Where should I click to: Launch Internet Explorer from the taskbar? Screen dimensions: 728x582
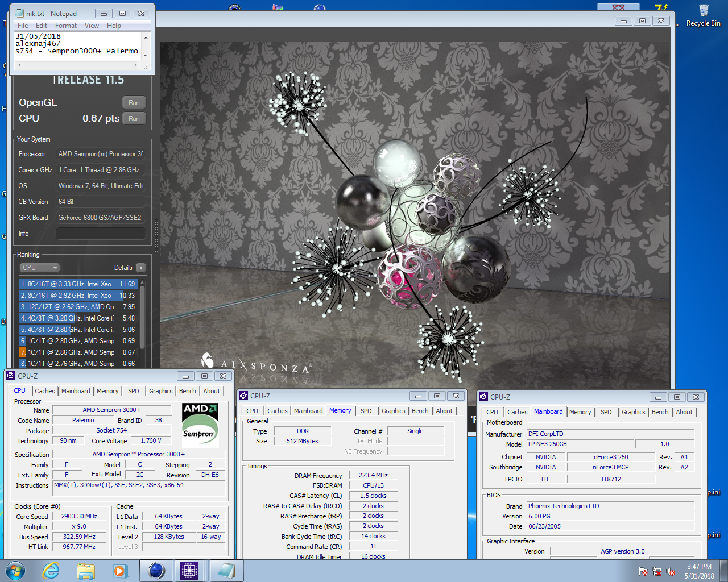pos(51,571)
